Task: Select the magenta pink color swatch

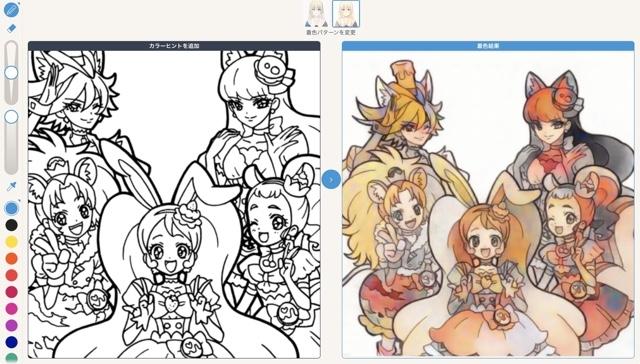Action: (11, 309)
